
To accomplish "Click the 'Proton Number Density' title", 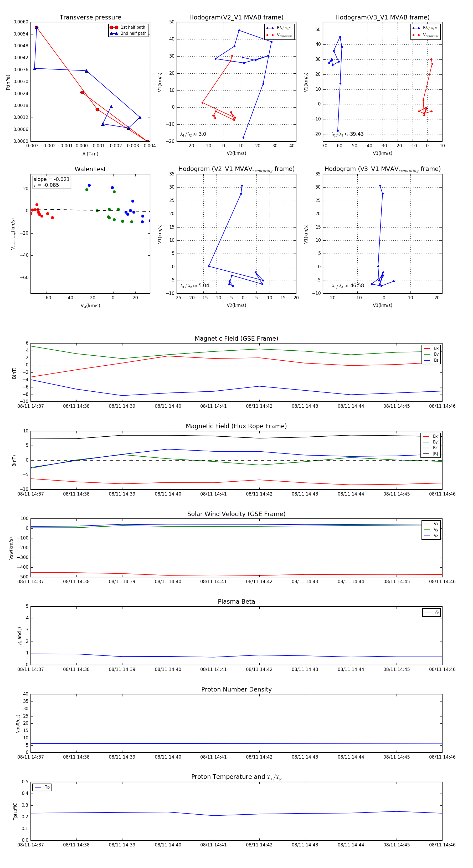I will point(236,689).
